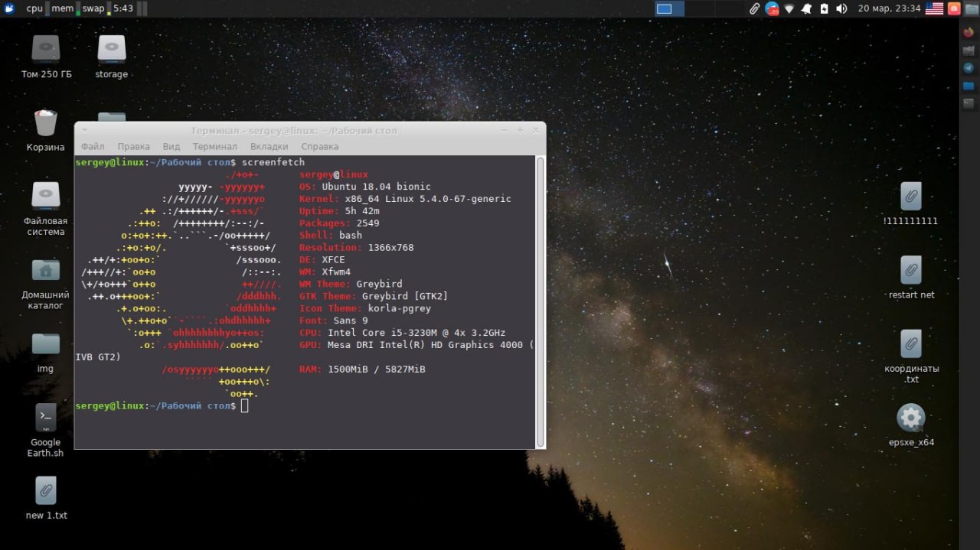
Task: Select folder partly hidden behind terminal window
Action: [112, 116]
